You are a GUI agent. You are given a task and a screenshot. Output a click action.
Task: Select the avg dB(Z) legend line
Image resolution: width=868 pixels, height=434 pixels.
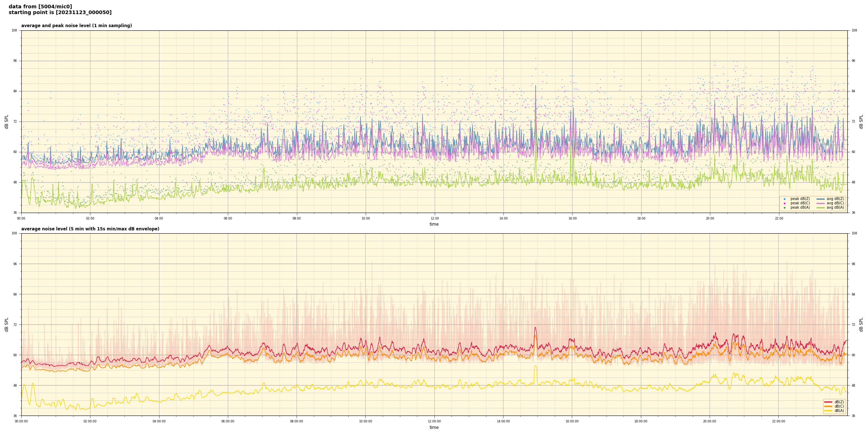click(x=820, y=199)
